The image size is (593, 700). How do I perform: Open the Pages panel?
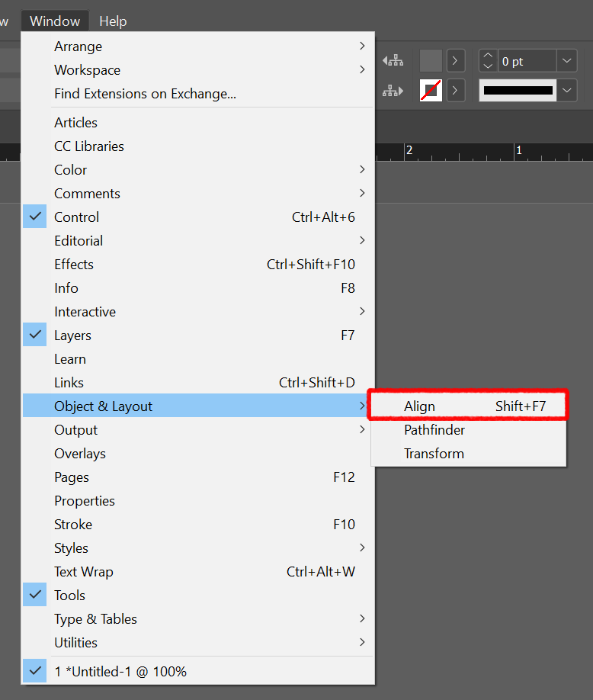pyautogui.click(x=199, y=477)
